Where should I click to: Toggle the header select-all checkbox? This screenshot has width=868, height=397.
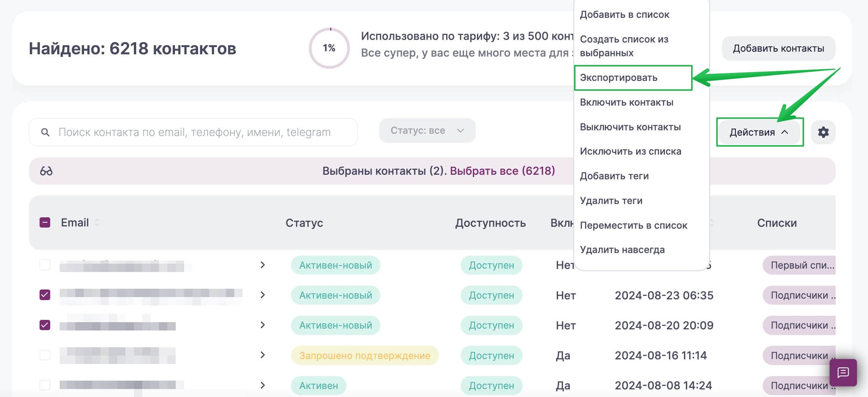(45, 222)
